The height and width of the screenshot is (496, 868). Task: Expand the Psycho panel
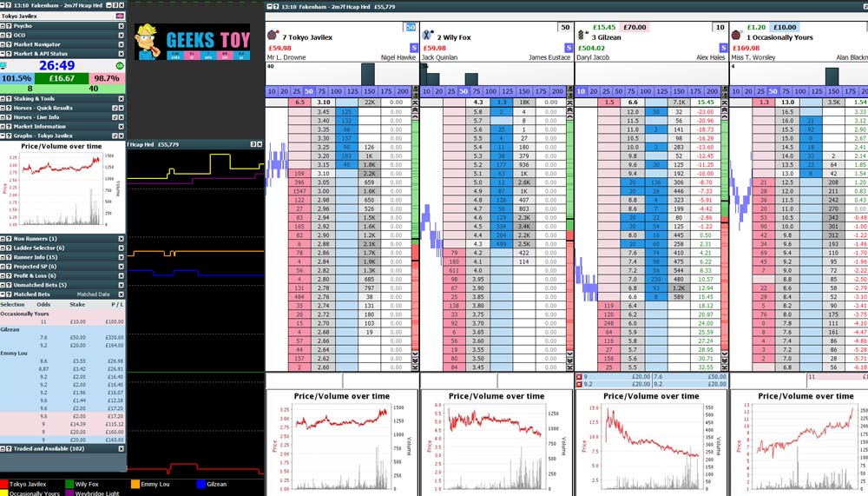tap(3, 26)
